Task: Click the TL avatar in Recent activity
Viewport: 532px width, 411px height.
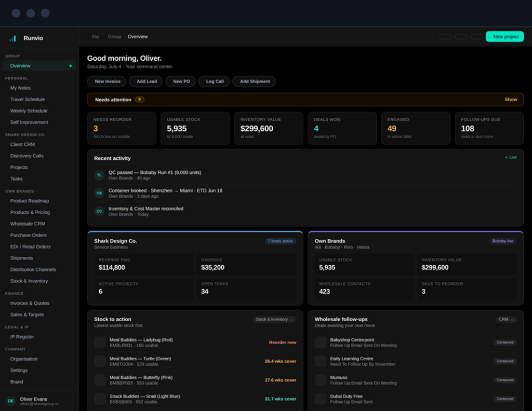Action: (x=99, y=175)
